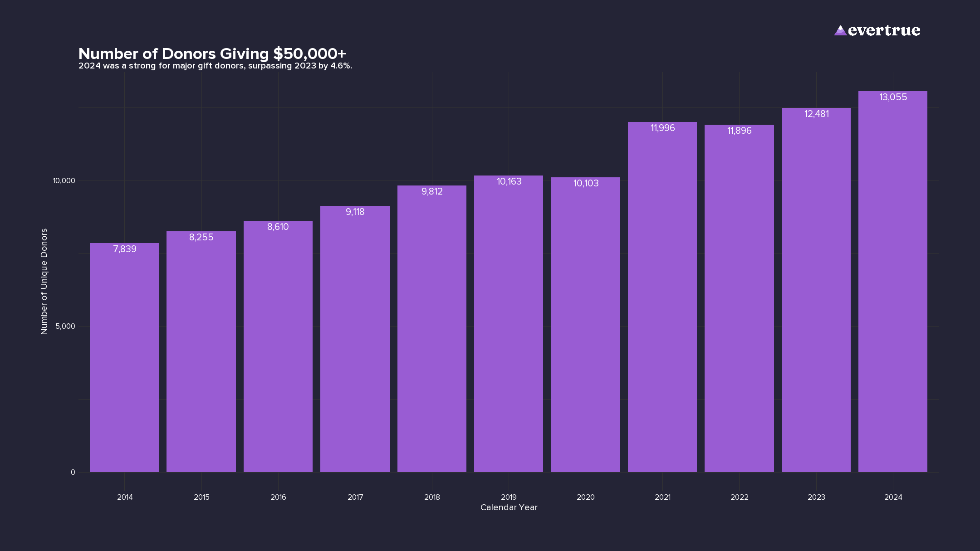The width and height of the screenshot is (980, 551).
Task: Click the 2023 x-axis tick label
Action: pos(816,497)
